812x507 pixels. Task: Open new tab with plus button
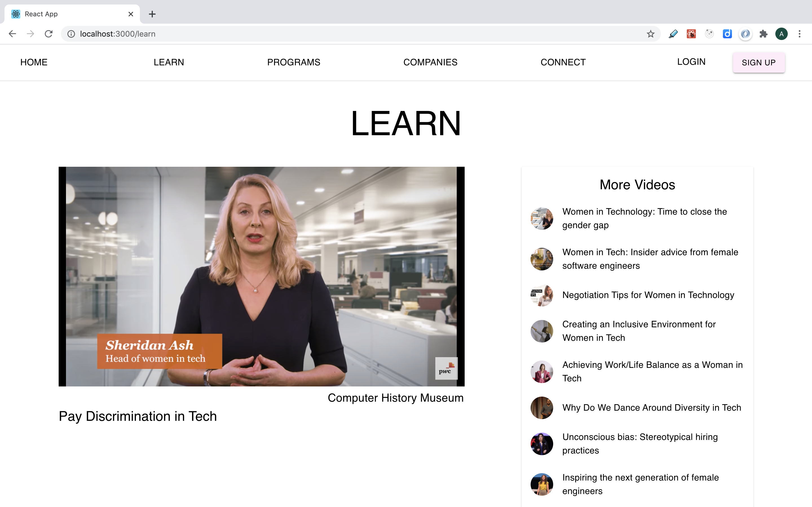(x=152, y=14)
